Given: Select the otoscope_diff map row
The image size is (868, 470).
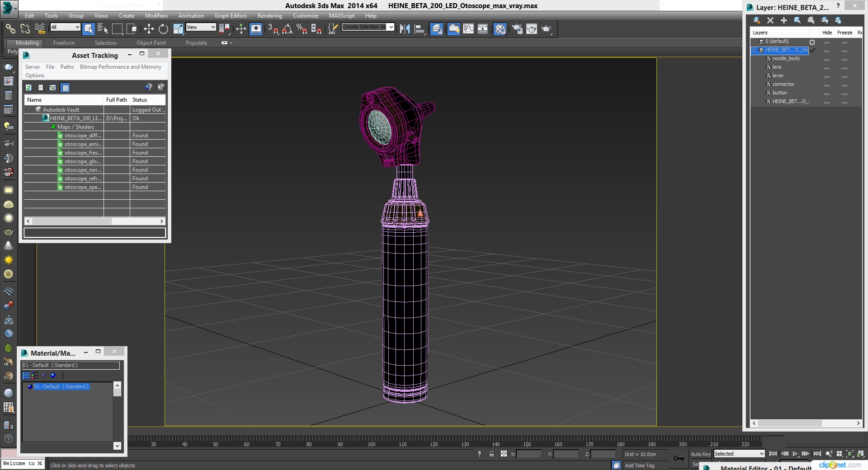Looking at the screenshot, I should pyautogui.click(x=95, y=136).
